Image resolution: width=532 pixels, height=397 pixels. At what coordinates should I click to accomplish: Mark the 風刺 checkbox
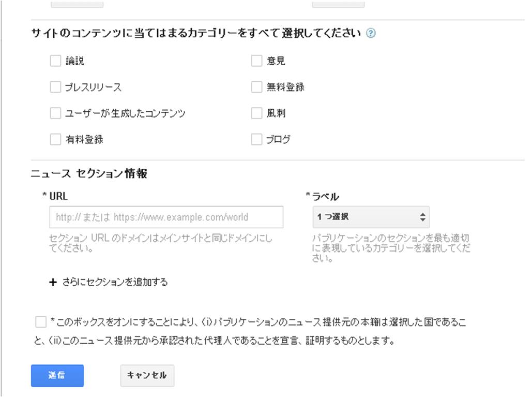pyautogui.click(x=256, y=113)
